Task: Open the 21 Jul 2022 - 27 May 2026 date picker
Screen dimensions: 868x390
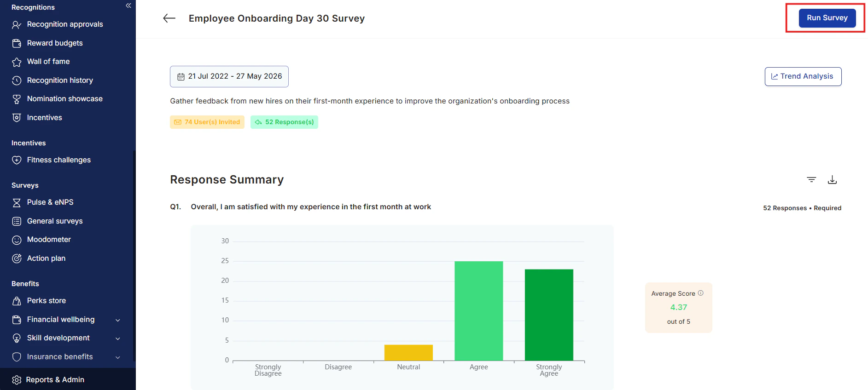Action: pos(229,76)
